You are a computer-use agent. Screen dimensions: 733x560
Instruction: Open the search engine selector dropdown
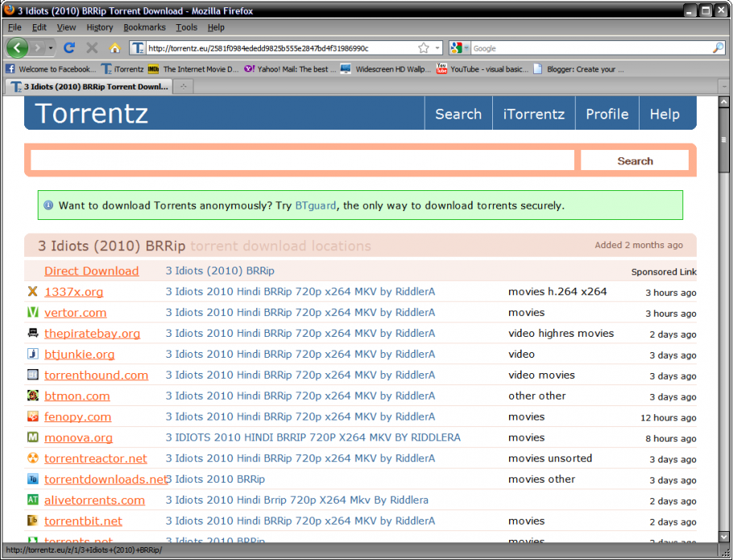point(459,48)
